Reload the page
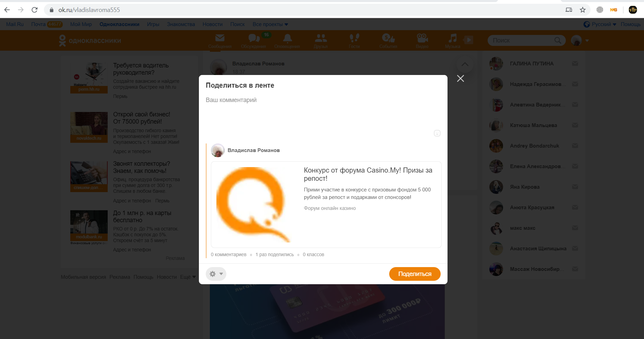The height and width of the screenshot is (339, 644). [x=35, y=10]
